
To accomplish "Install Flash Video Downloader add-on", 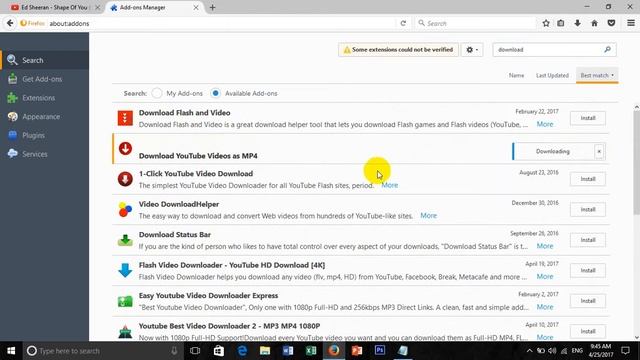I will coord(588,270).
